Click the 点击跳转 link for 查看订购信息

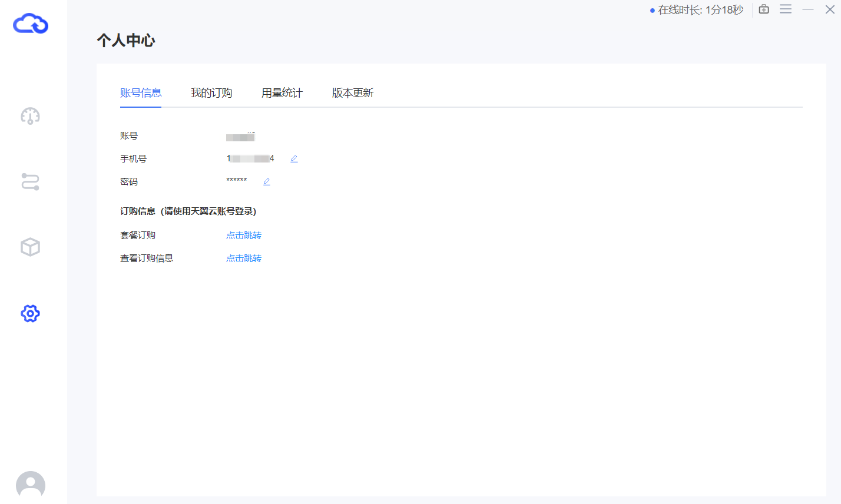point(244,258)
